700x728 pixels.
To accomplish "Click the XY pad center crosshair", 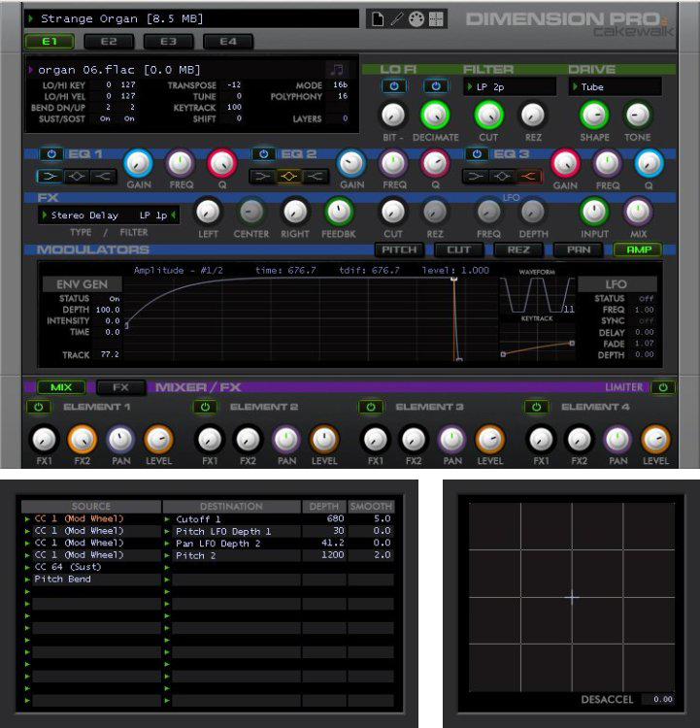I will pos(572,598).
